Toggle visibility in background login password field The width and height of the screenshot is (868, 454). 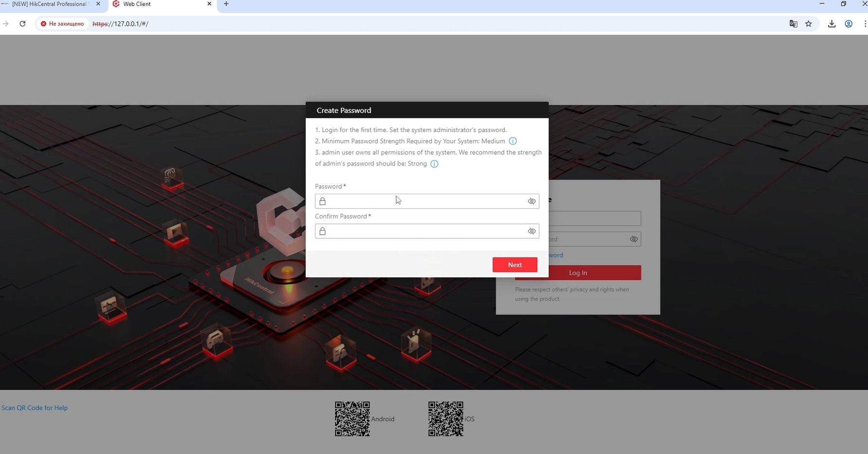coord(633,239)
